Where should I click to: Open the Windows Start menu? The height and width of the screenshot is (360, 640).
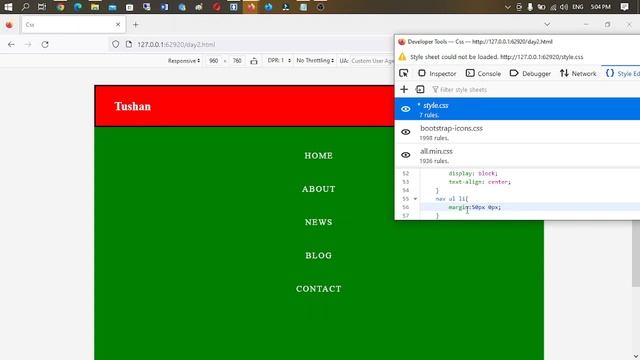click(8, 7)
